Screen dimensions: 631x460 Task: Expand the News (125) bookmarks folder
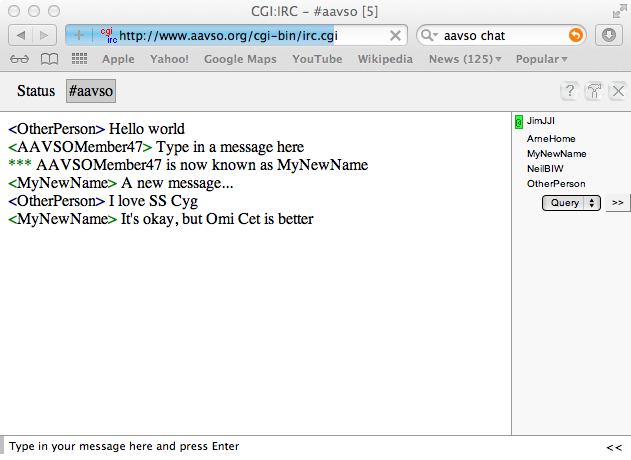(466, 59)
